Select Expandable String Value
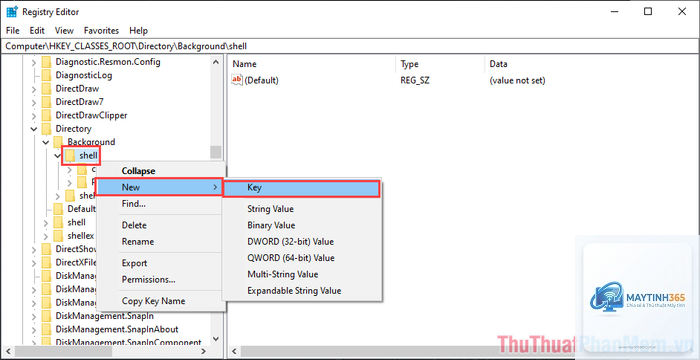The image size is (700, 360). [301, 291]
